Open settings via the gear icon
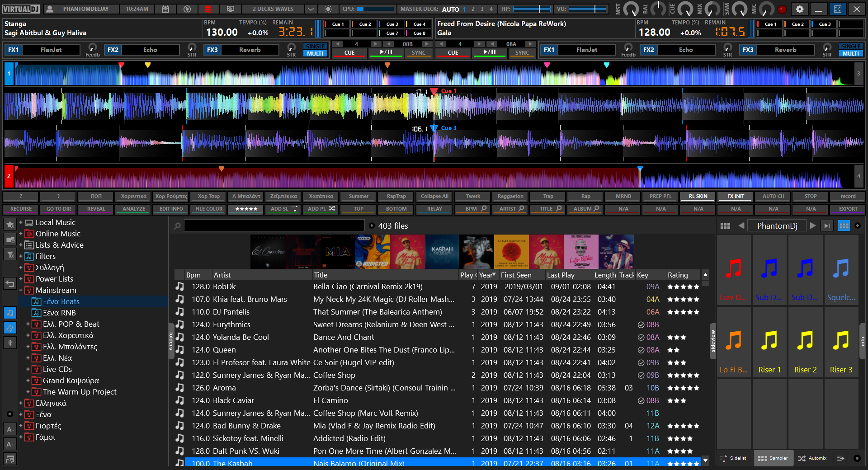Screen dimensions: 868x470 tap(800, 9)
